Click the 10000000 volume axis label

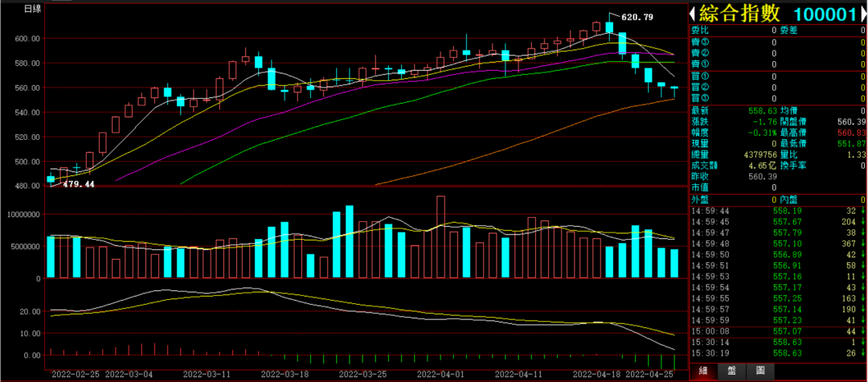pyautogui.click(x=24, y=214)
